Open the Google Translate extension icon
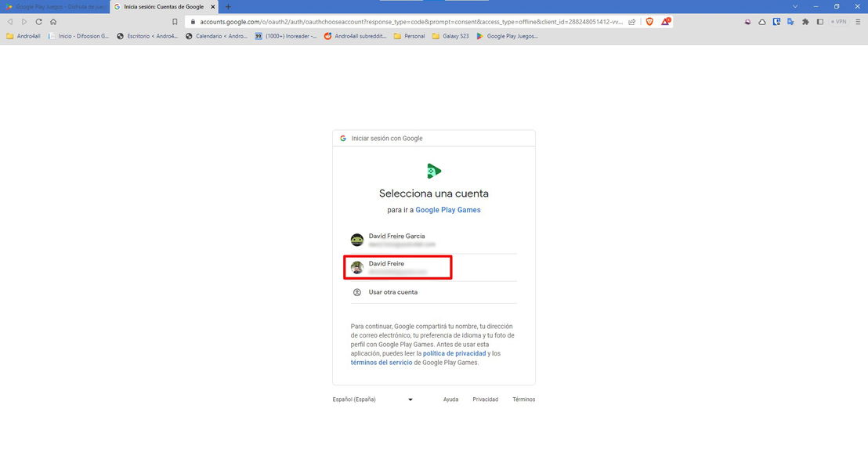 pos(790,22)
